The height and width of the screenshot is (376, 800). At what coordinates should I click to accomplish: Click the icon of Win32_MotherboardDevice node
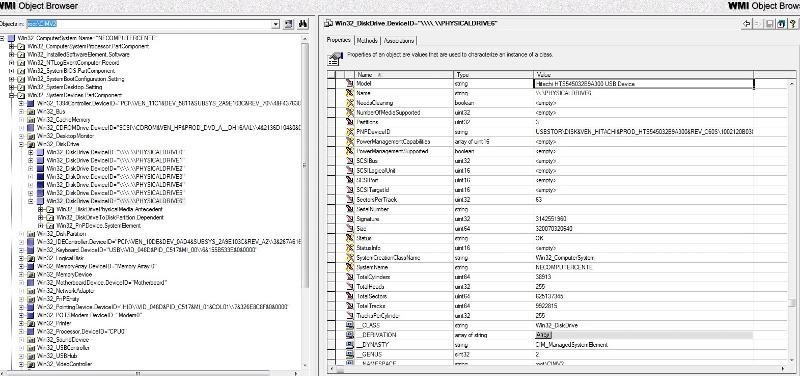31,283
